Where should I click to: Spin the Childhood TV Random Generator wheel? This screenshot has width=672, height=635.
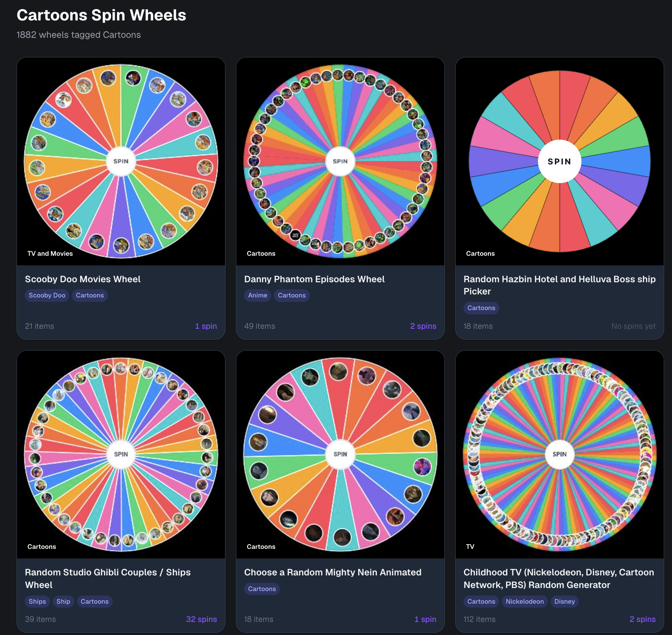tap(560, 455)
